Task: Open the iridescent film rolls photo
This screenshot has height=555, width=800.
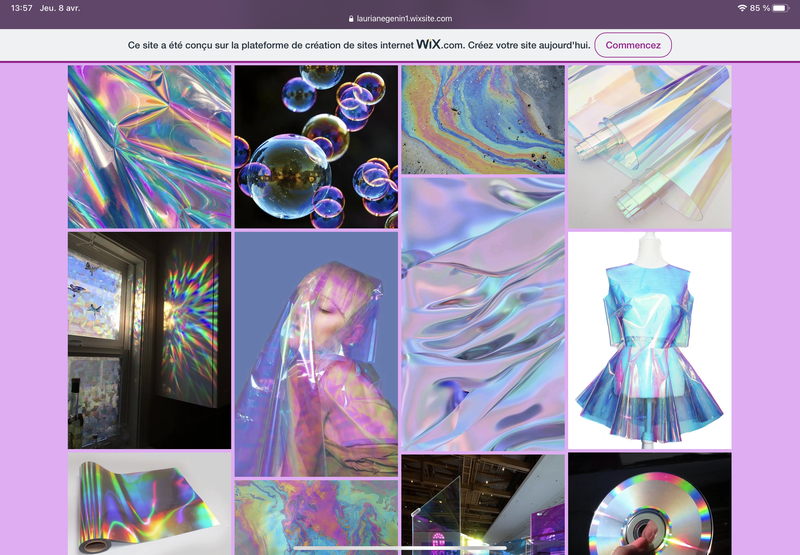Action: coord(649,147)
